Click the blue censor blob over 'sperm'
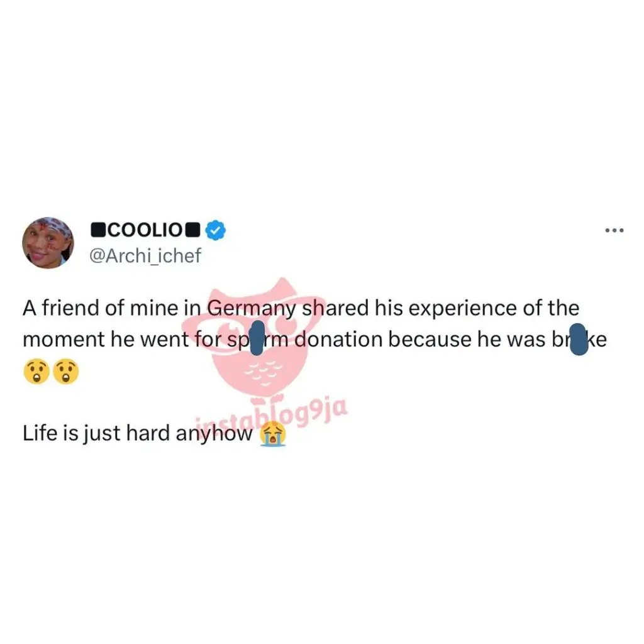The height and width of the screenshot is (644, 644). [x=257, y=338]
